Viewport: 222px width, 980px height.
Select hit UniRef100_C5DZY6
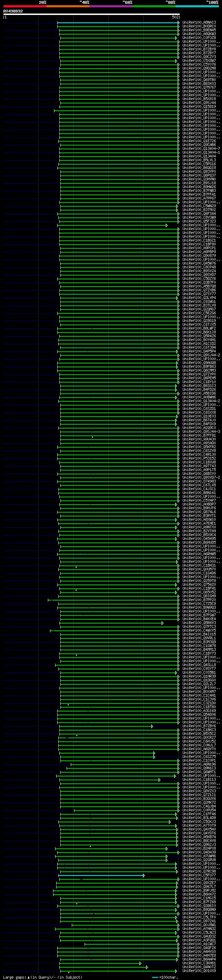click(199, 279)
